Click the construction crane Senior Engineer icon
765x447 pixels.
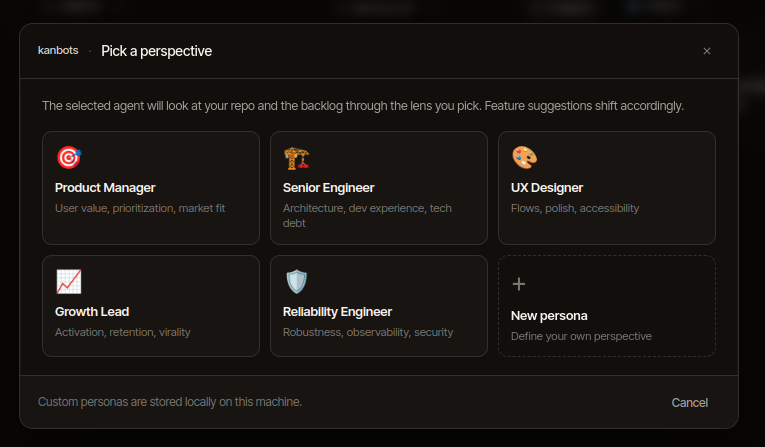(x=297, y=158)
